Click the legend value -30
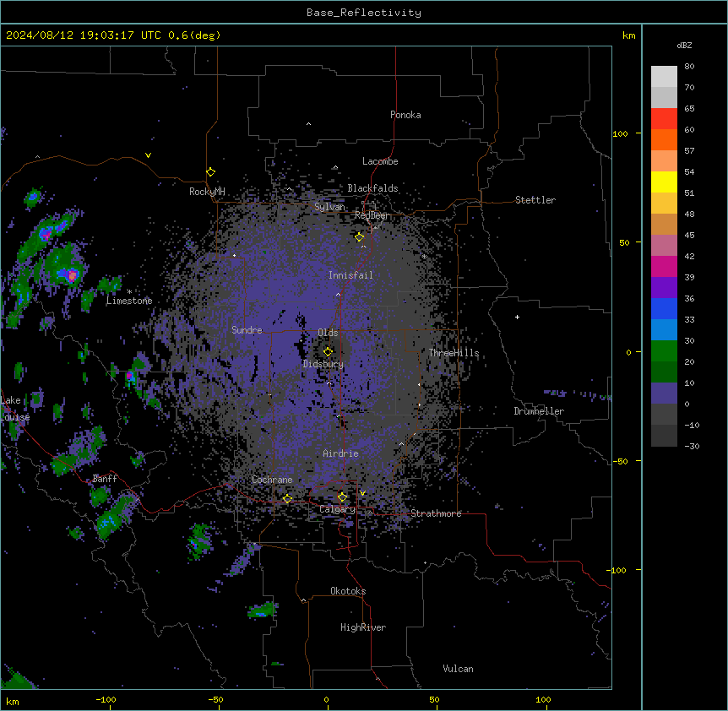Screen dimensions: 728x711 coord(692,447)
